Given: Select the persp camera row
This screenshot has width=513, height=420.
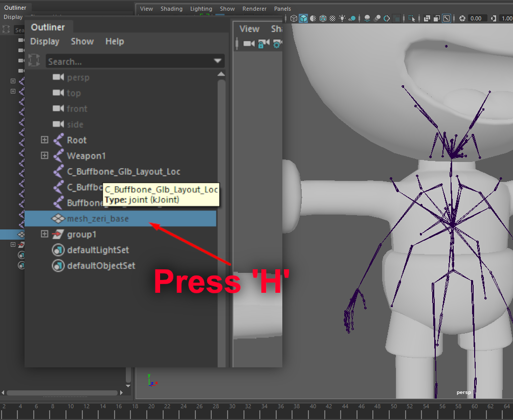Looking at the screenshot, I should [120, 78].
